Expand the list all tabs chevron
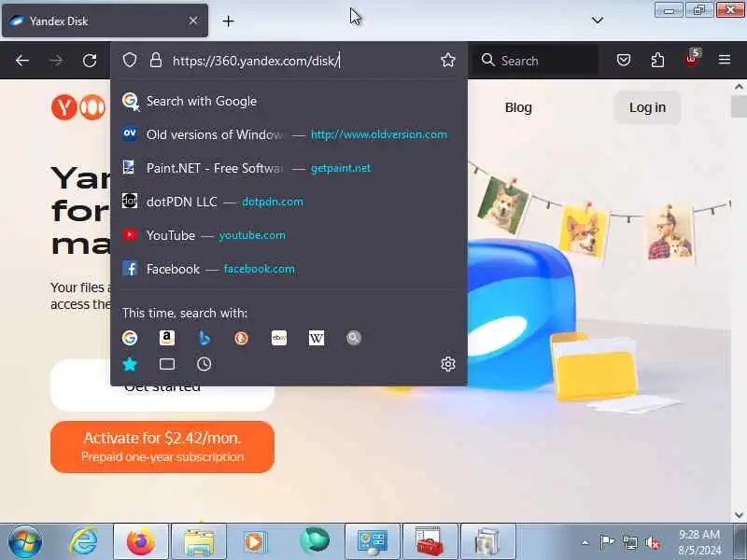Viewport: 747px width, 560px height. click(x=597, y=20)
